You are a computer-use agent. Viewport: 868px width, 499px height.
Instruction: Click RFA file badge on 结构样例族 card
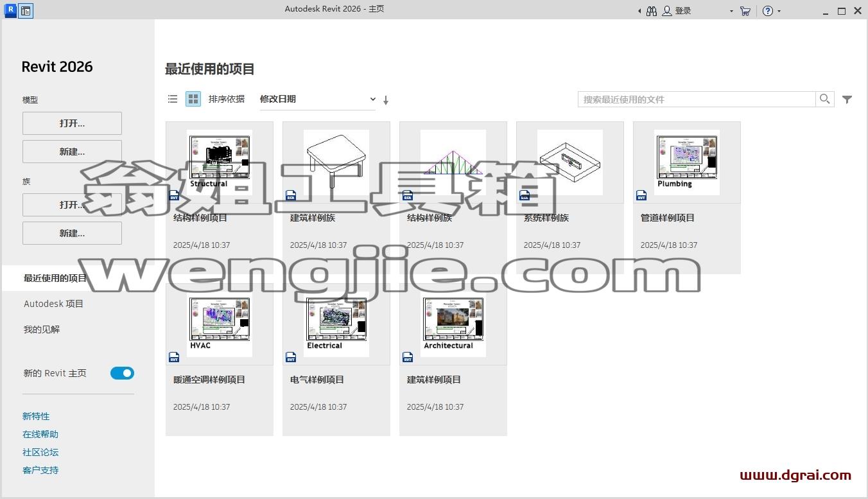[408, 195]
